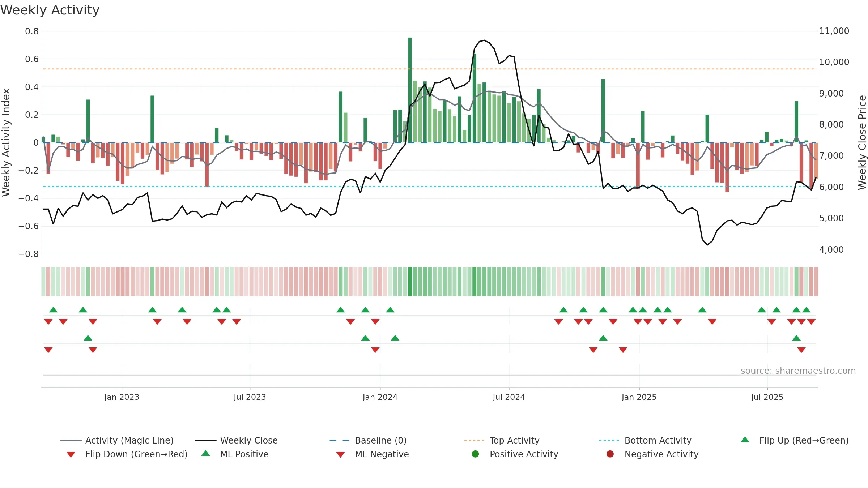Click the Jul 2025 x-axis label
868x488 pixels.
(767, 397)
